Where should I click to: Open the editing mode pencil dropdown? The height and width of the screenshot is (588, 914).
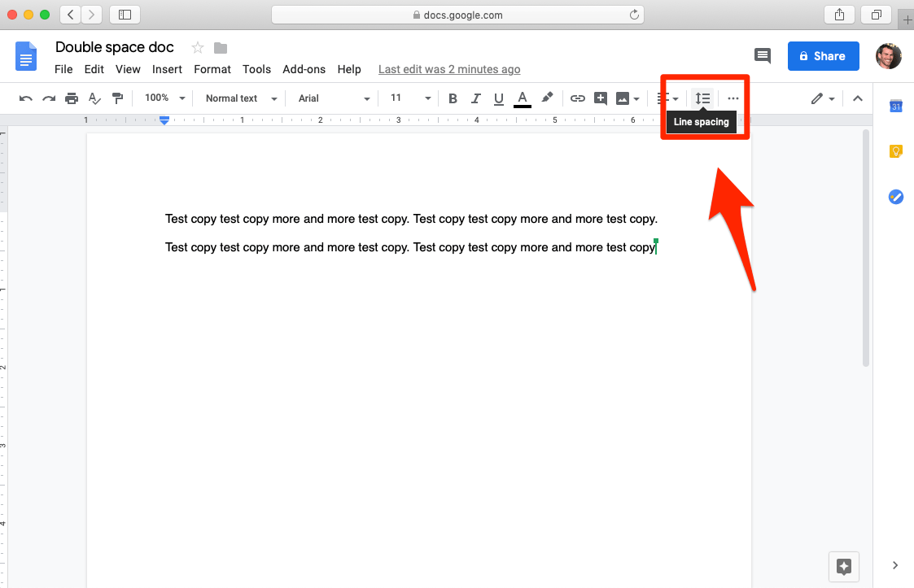coord(823,98)
